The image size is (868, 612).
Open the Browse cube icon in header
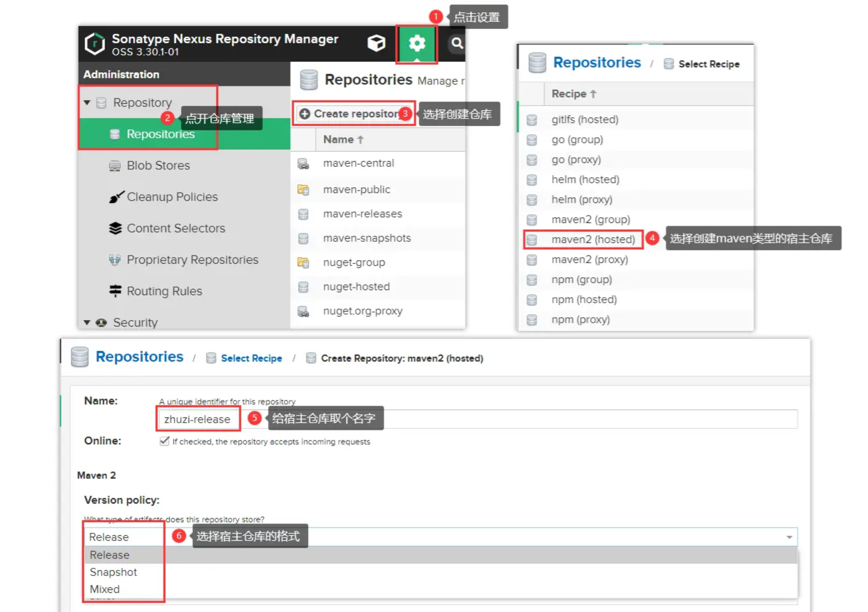pyautogui.click(x=376, y=43)
